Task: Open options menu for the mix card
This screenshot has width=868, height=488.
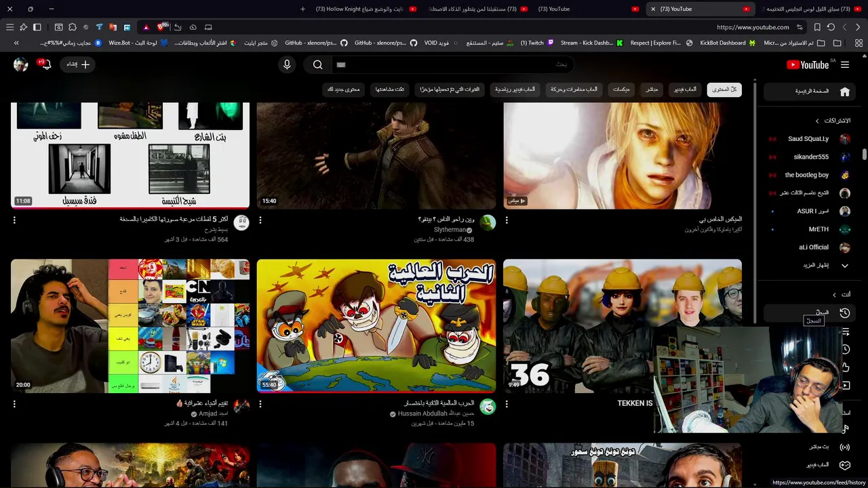Action: click(x=507, y=220)
